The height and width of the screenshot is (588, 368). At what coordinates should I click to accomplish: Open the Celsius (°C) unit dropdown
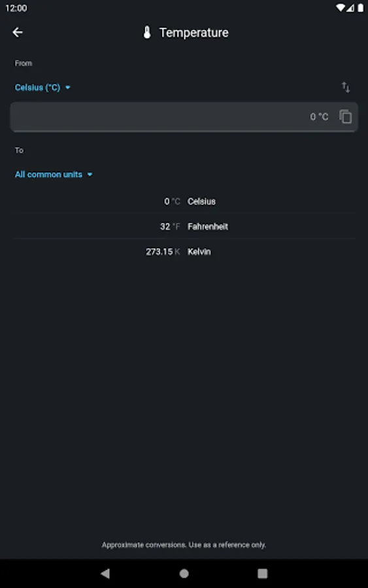click(42, 88)
